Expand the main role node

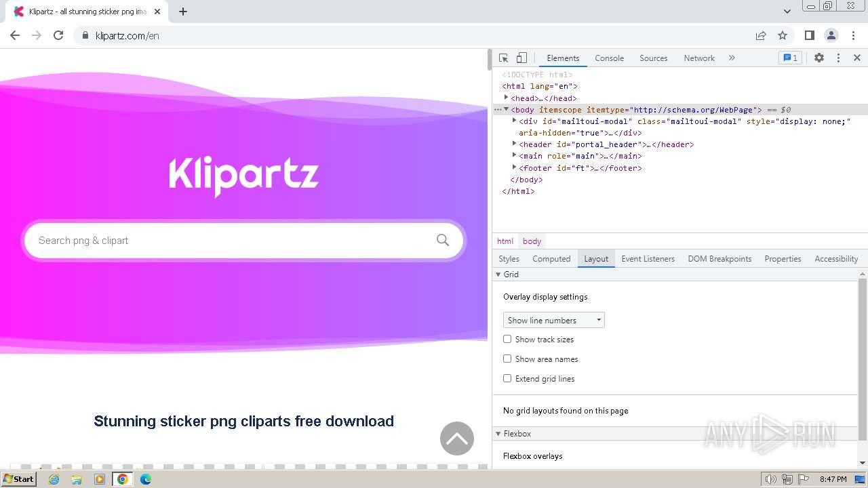click(514, 155)
